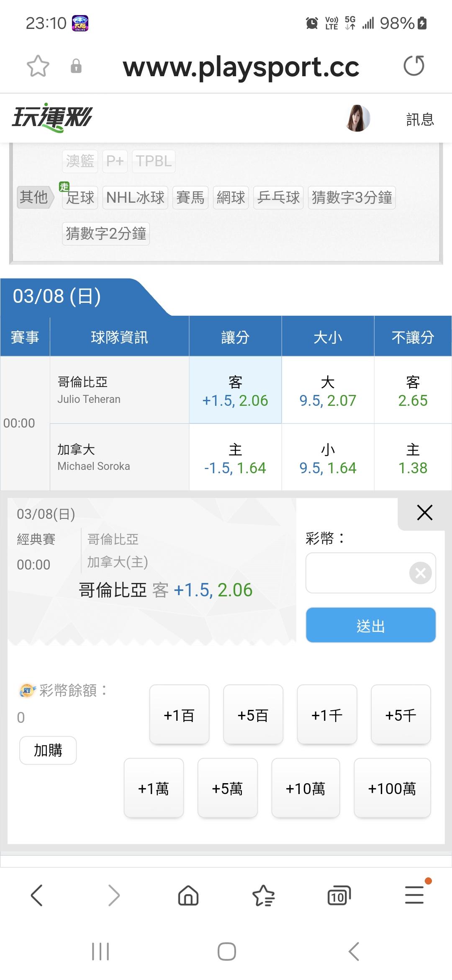The image size is (452, 980).
Task: Open the user profile avatar
Action: pos(358,119)
